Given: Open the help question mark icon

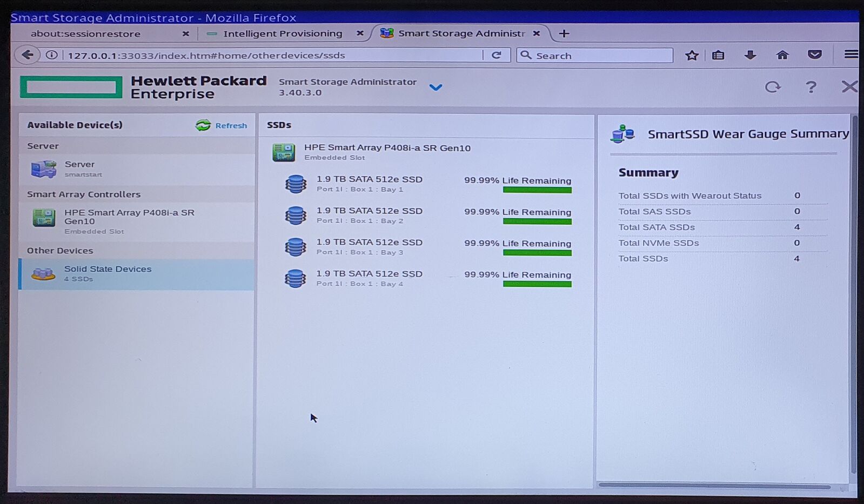Looking at the screenshot, I should pyautogui.click(x=811, y=87).
